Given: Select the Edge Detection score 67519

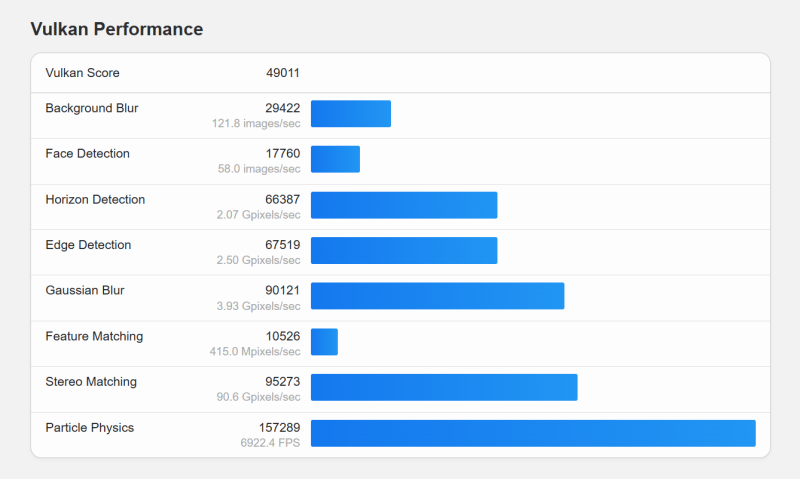Looking at the screenshot, I should coord(283,245).
